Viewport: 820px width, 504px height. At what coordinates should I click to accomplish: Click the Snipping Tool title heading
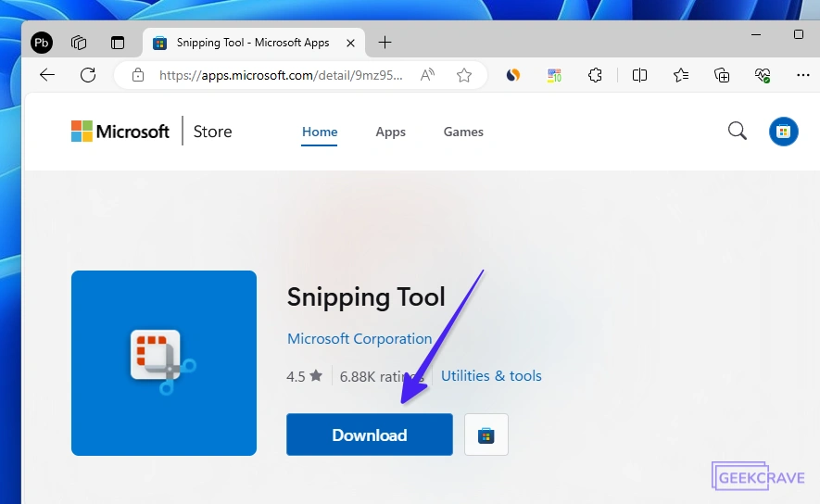pos(366,297)
